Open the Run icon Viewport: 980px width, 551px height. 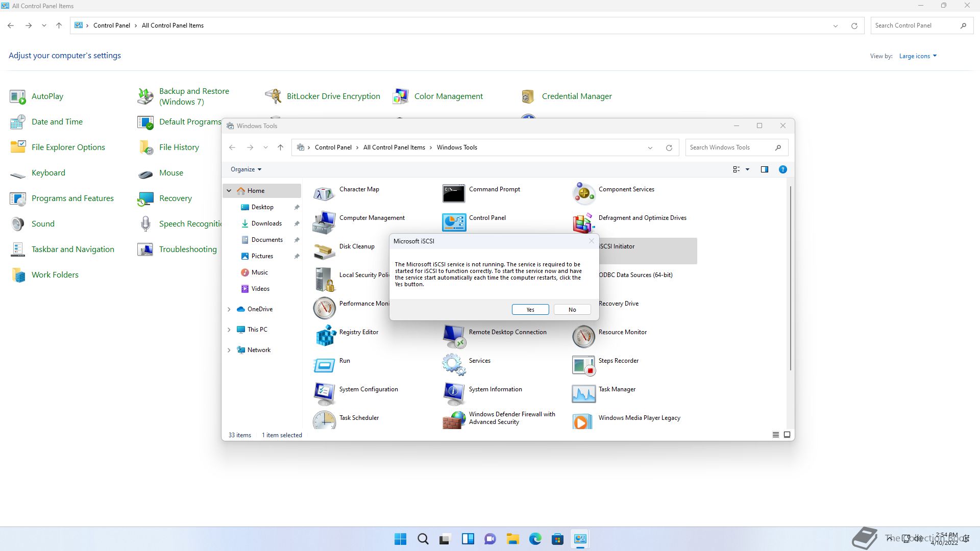point(324,365)
